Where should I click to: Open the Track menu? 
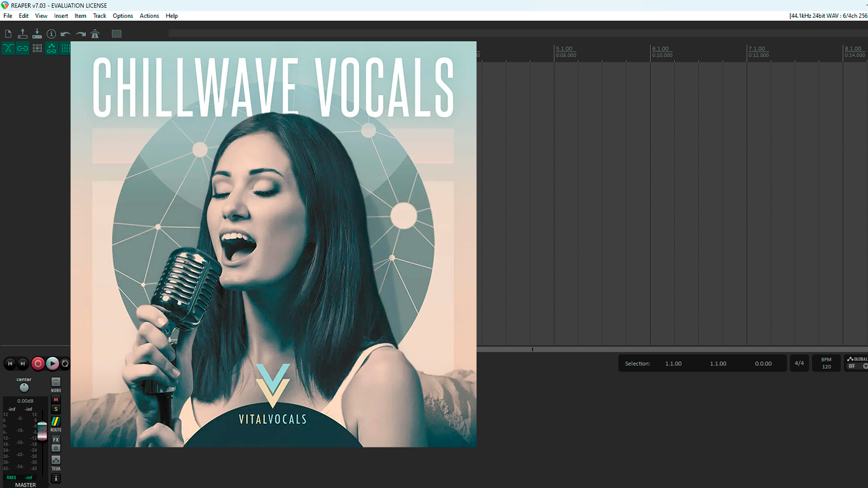(100, 16)
